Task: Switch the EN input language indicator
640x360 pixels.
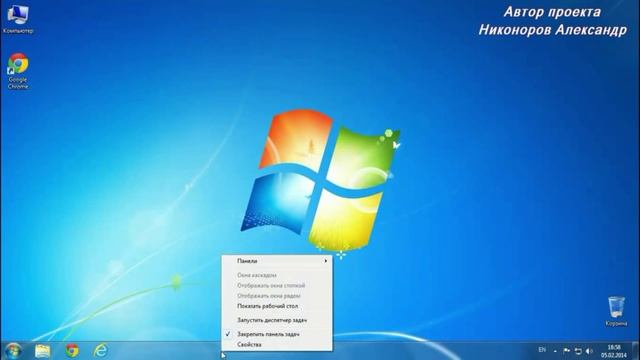Action: pyautogui.click(x=542, y=350)
